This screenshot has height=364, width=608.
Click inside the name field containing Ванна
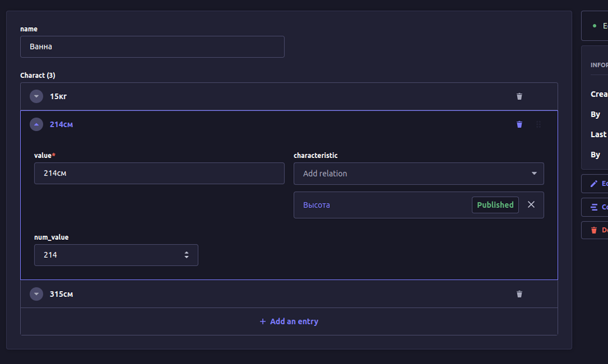point(152,46)
